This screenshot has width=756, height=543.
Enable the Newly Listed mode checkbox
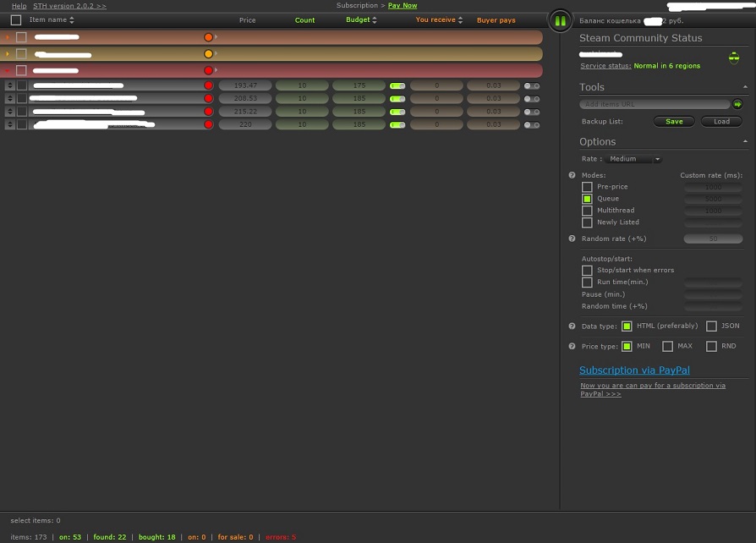[x=587, y=222]
